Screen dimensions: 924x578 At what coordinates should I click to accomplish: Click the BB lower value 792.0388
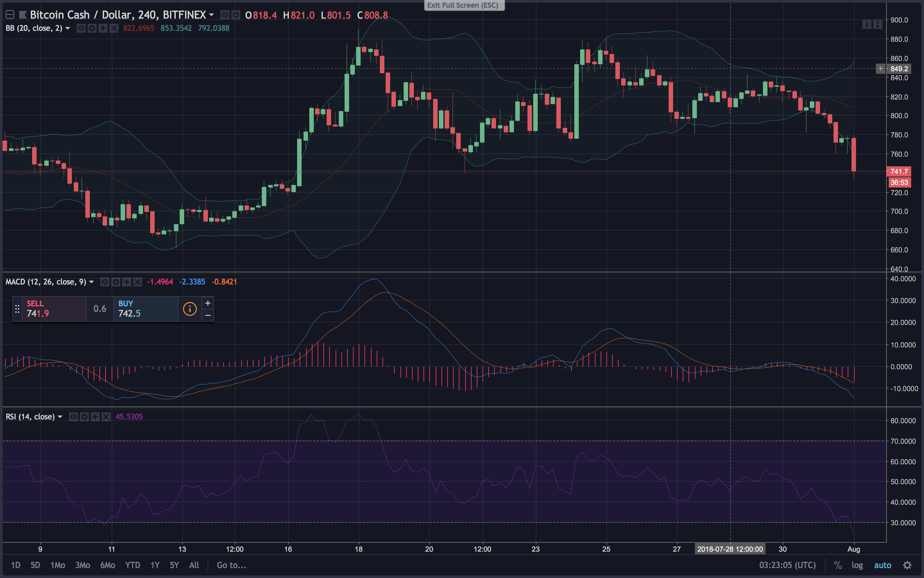point(213,28)
